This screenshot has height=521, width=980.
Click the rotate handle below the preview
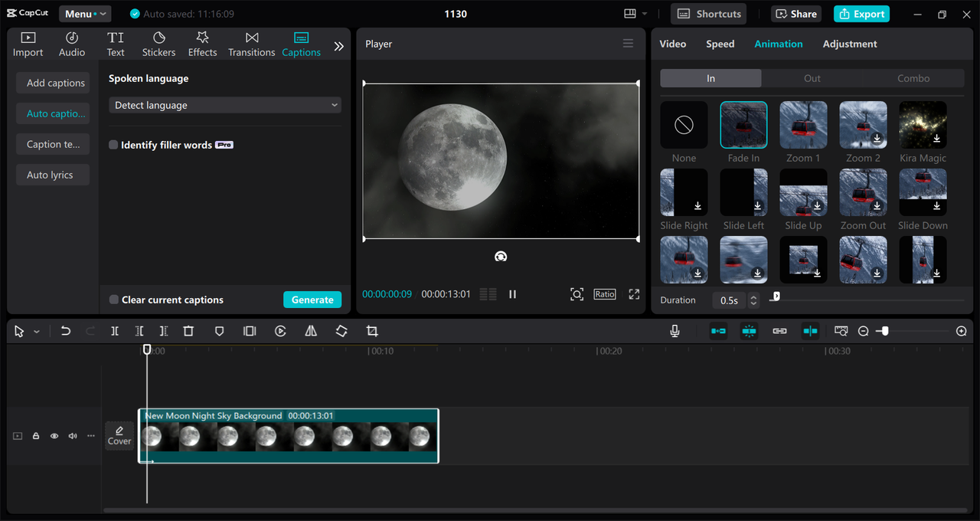[501, 257]
